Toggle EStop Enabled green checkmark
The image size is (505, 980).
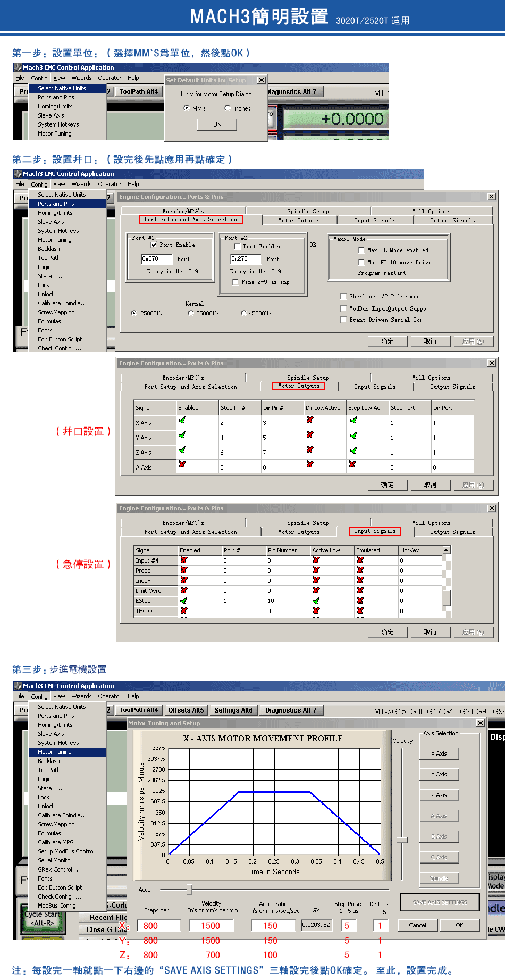[x=184, y=601]
